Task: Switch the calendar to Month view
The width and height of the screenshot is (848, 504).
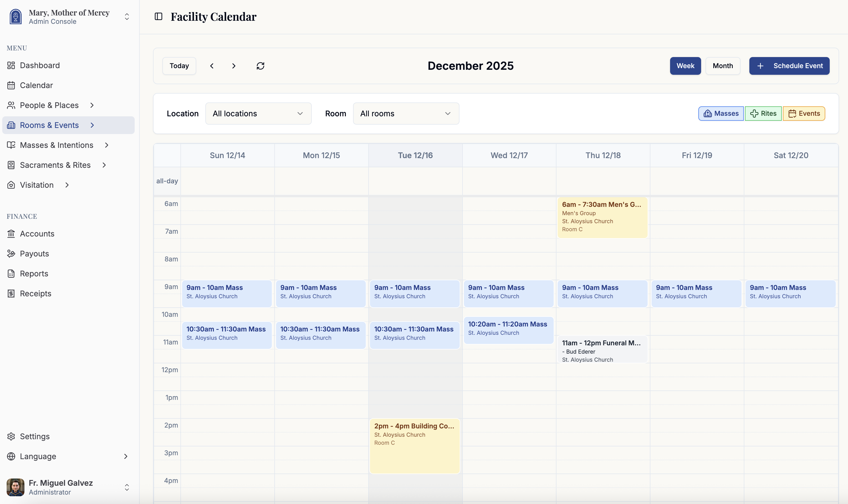Action: 722,66
